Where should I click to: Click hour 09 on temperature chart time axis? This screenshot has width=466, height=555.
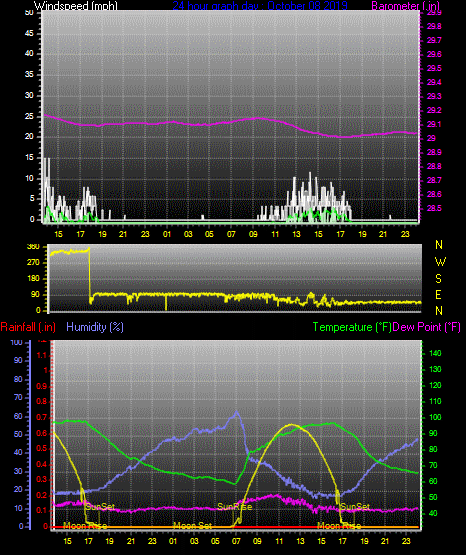[257, 541]
